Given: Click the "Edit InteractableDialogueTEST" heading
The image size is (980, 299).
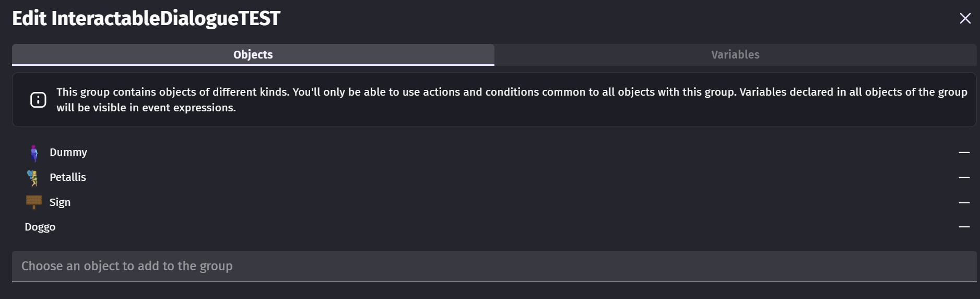Looking at the screenshot, I should point(146,19).
